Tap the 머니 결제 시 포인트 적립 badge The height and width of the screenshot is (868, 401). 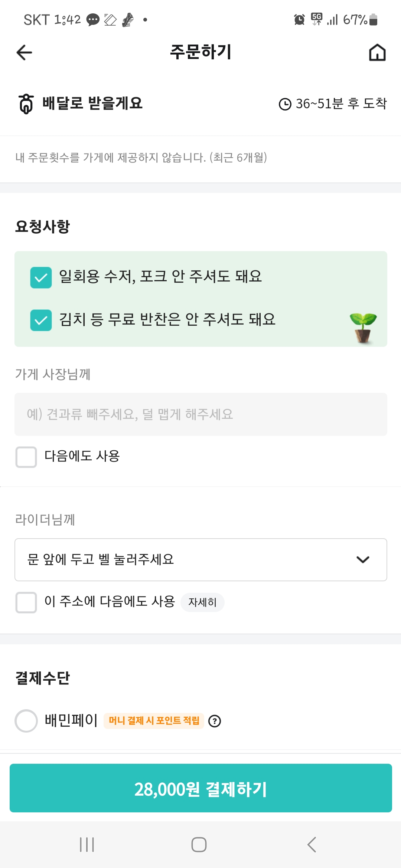(x=154, y=721)
